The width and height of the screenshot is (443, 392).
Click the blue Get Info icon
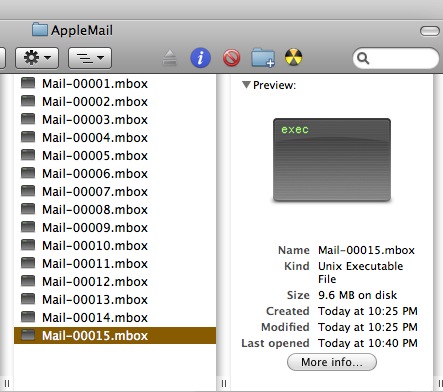[x=200, y=58]
